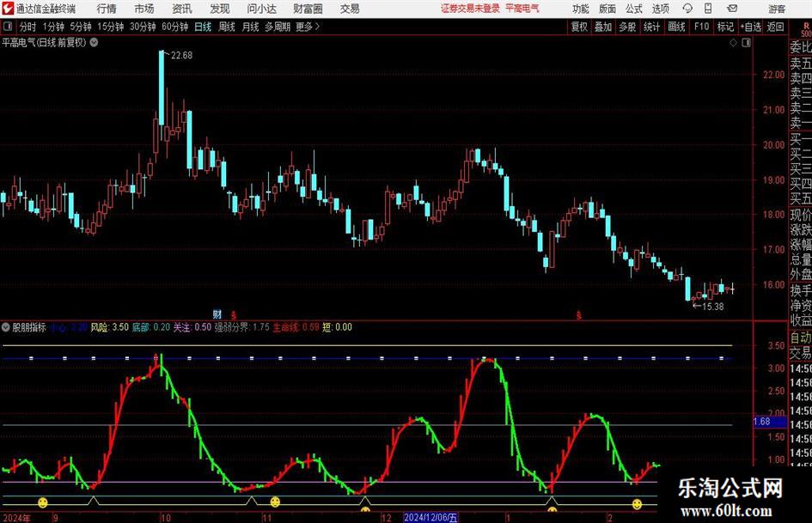
Task: Open the headset customer service icon
Action: 687,9
